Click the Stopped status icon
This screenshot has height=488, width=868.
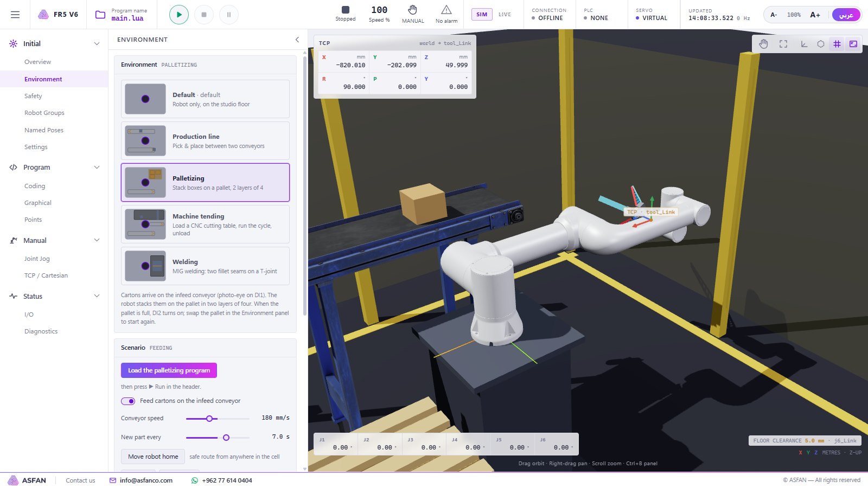(346, 10)
